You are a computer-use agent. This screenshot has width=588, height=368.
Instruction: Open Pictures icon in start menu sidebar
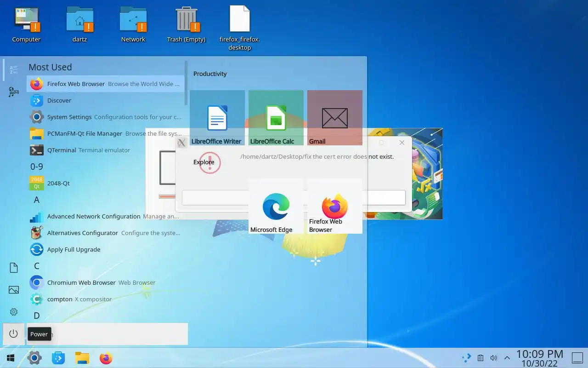[x=14, y=290]
